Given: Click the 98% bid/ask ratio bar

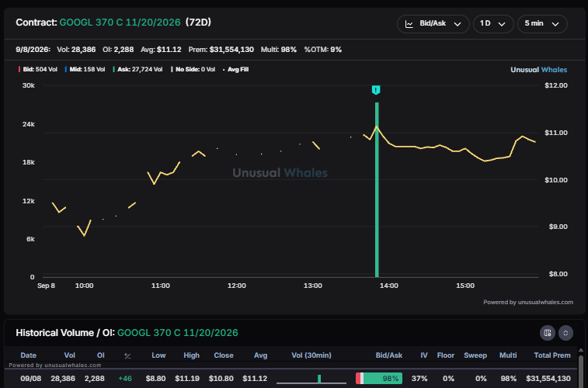Looking at the screenshot, I should 379,378.
